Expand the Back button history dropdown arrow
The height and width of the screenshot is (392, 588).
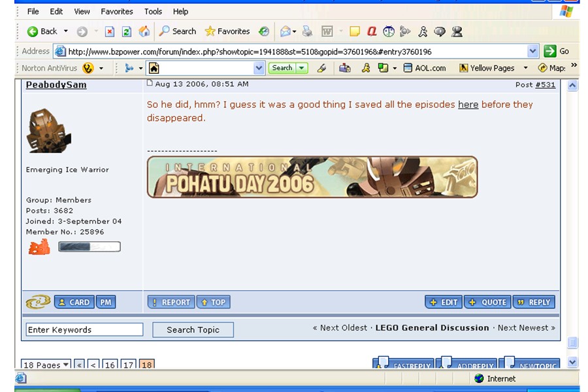(66, 31)
